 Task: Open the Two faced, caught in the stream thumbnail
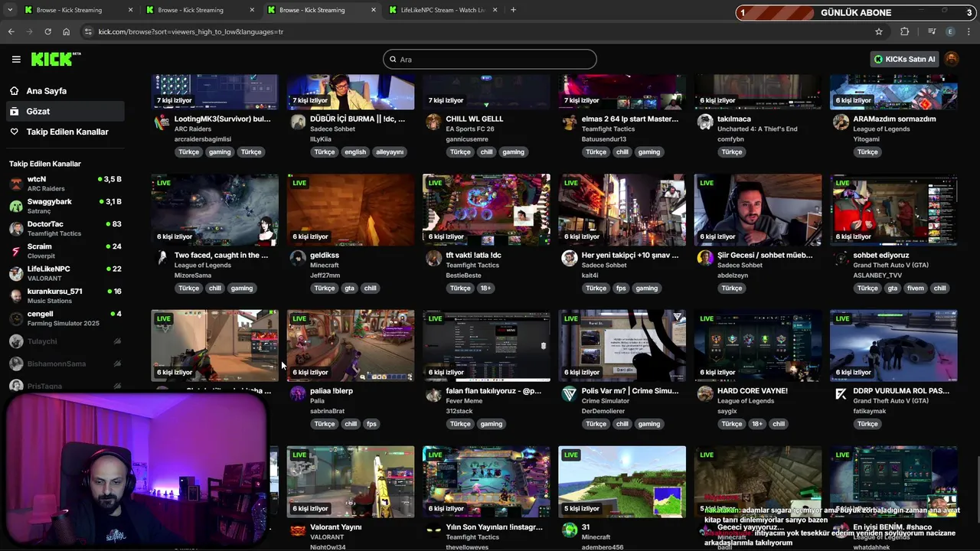coord(214,210)
